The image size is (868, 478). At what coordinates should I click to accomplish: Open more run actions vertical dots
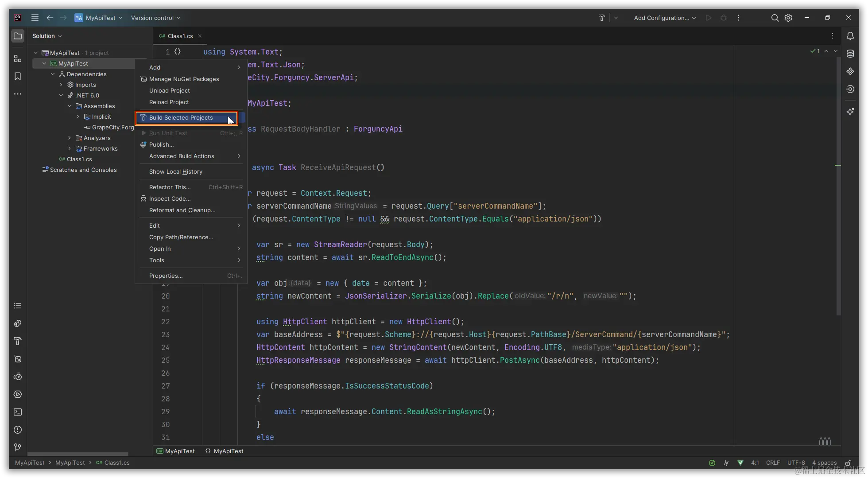point(738,18)
